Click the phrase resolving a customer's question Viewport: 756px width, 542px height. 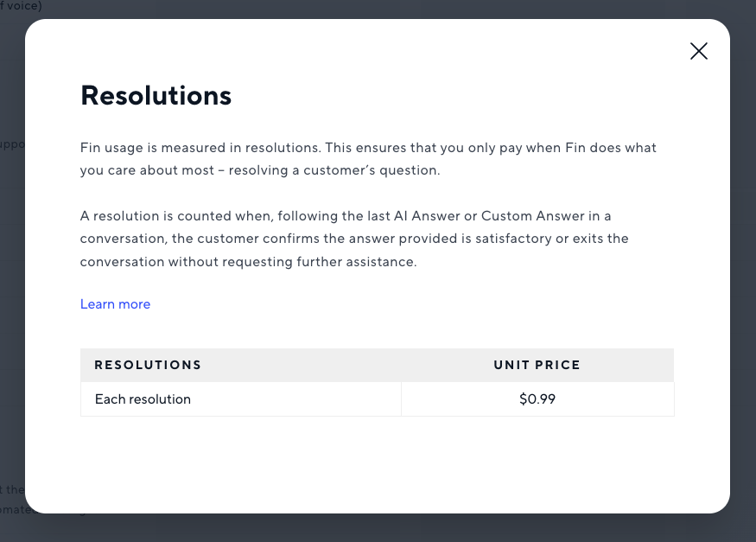point(334,170)
